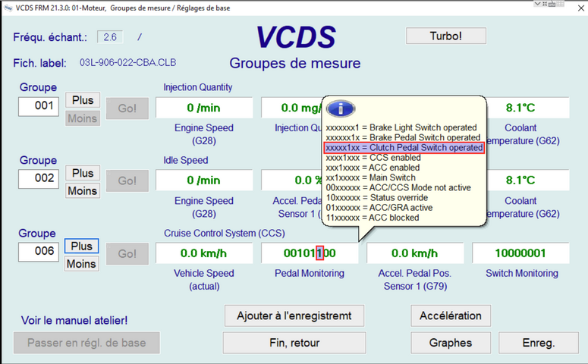588x364 pixels.
Task: Click group 001 Engine Speed value 0 /min
Action: point(204,108)
